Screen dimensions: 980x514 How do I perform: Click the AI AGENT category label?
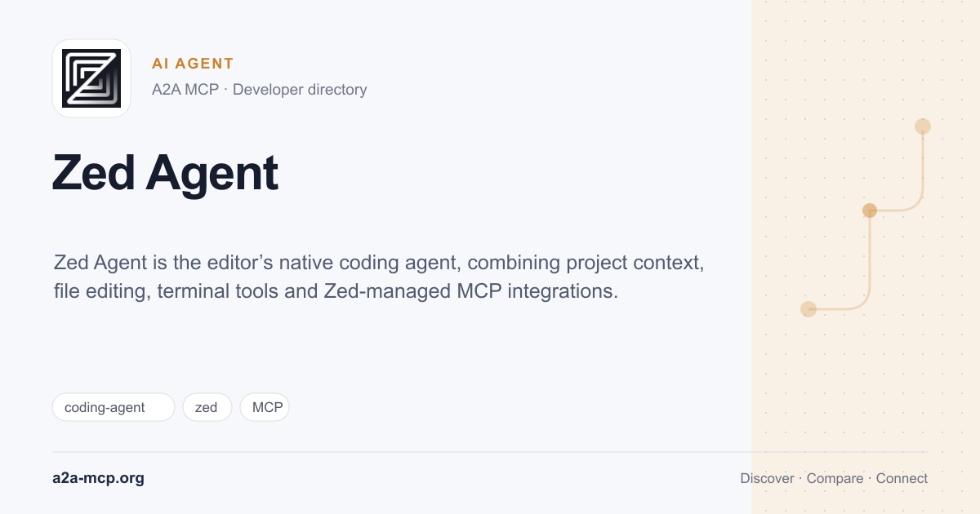click(x=193, y=64)
